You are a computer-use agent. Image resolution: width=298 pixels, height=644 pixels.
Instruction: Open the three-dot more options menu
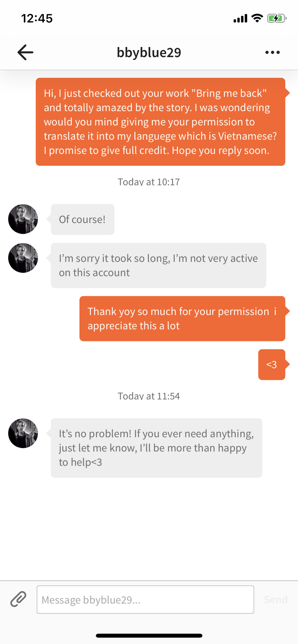(272, 52)
